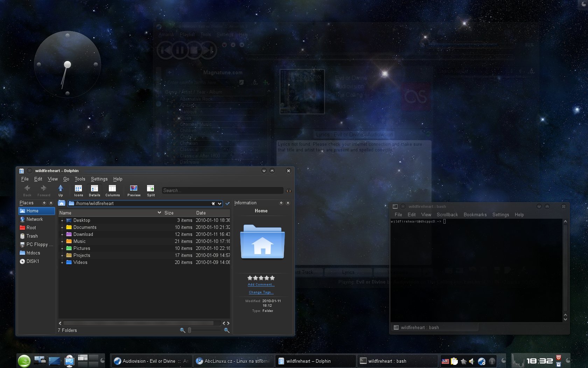Open Root in the Places panel
Screen dimensions: 588x368
point(37,228)
